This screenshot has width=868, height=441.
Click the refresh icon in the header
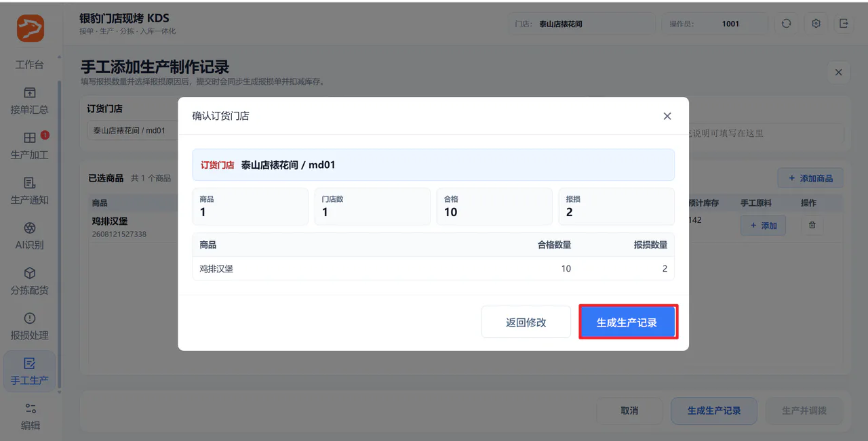point(786,24)
